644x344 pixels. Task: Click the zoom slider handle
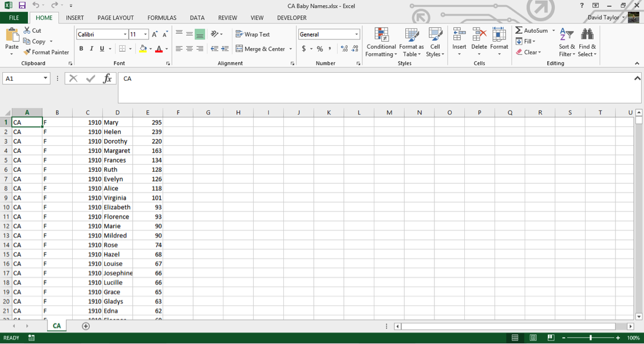pos(591,338)
